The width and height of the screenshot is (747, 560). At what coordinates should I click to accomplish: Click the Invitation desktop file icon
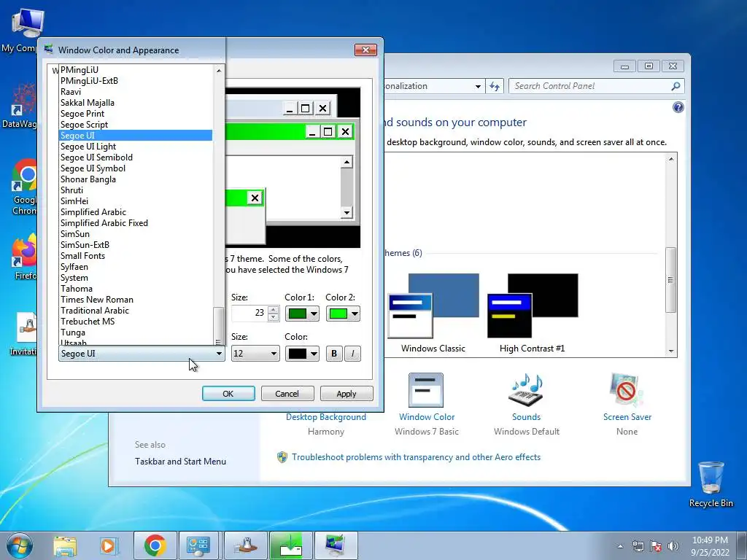click(x=24, y=333)
